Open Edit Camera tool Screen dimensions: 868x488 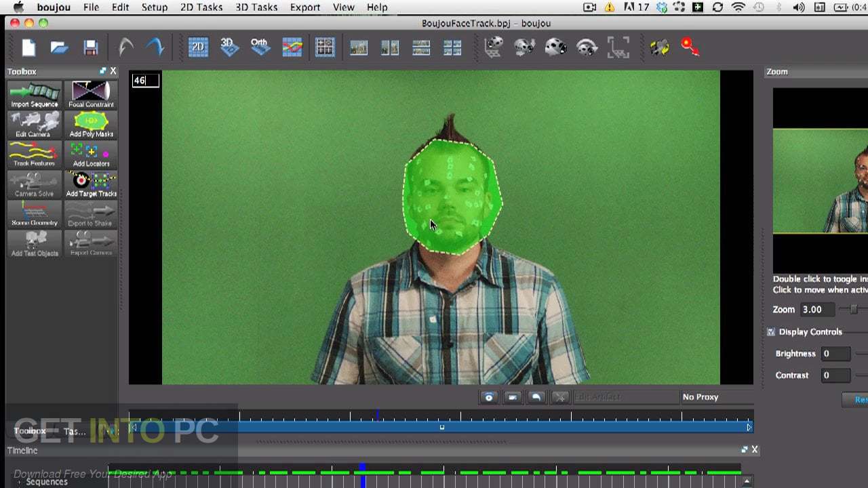coord(35,125)
